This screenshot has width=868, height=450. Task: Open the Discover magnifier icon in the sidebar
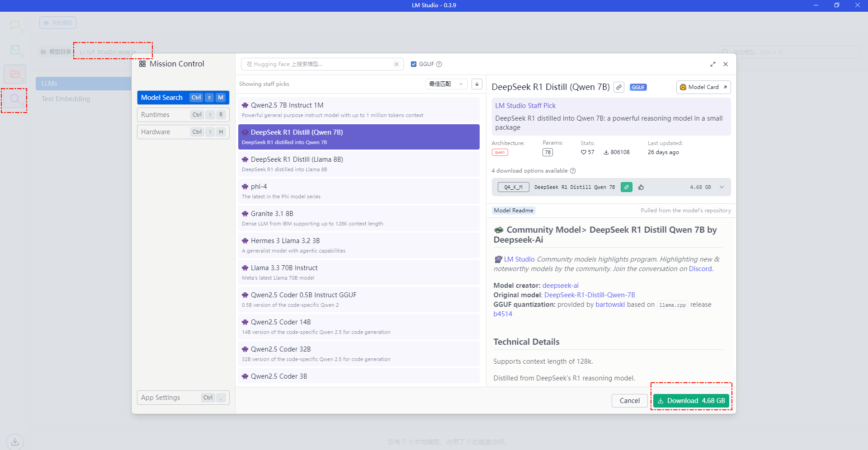click(x=15, y=98)
